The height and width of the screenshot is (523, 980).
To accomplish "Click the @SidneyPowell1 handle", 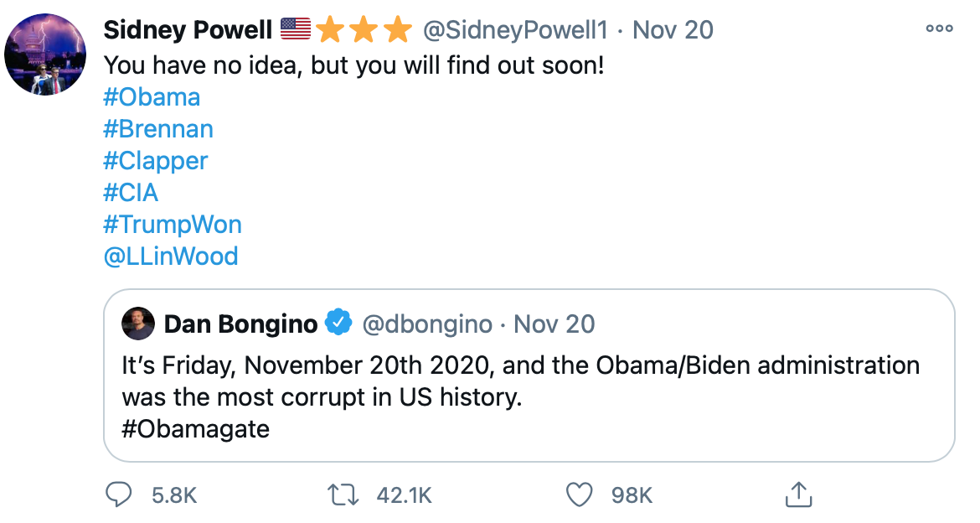I will point(514,31).
